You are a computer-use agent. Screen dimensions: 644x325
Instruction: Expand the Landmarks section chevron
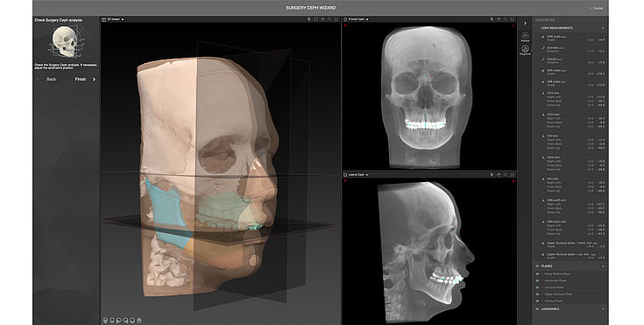(x=603, y=308)
